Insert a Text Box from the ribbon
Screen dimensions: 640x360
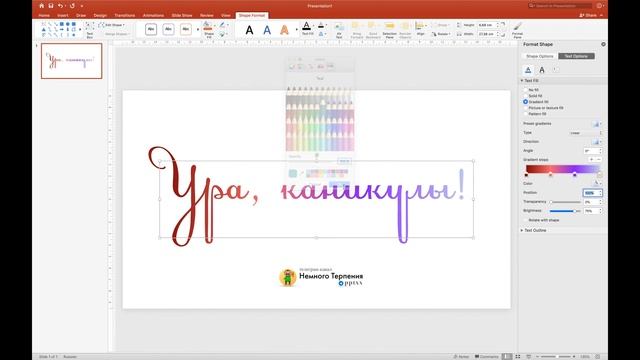pos(89,30)
